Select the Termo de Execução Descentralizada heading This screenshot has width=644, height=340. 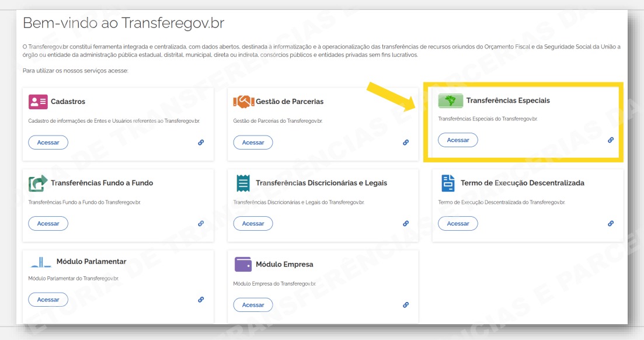point(523,183)
